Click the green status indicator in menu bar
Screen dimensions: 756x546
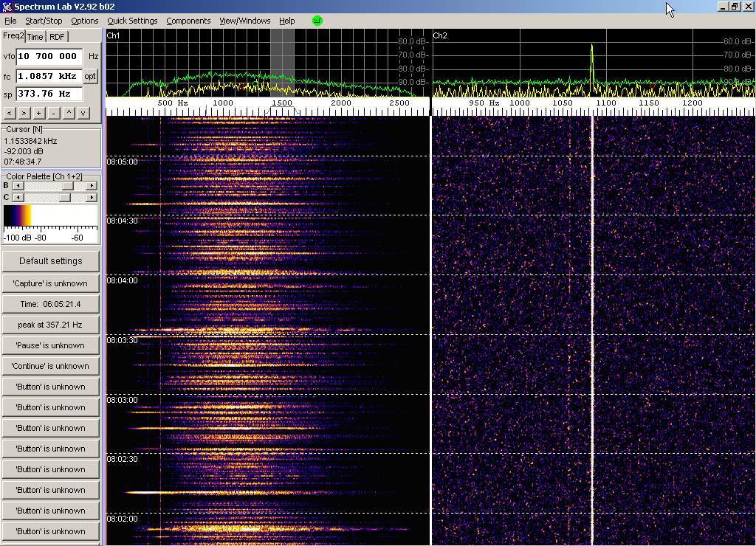pos(317,21)
